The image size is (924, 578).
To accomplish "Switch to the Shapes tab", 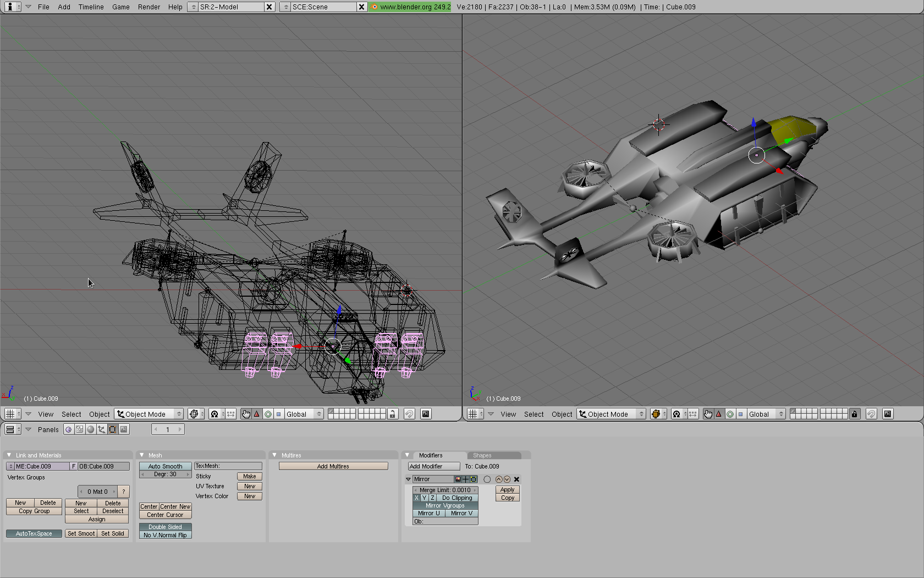I will tap(482, 455).
